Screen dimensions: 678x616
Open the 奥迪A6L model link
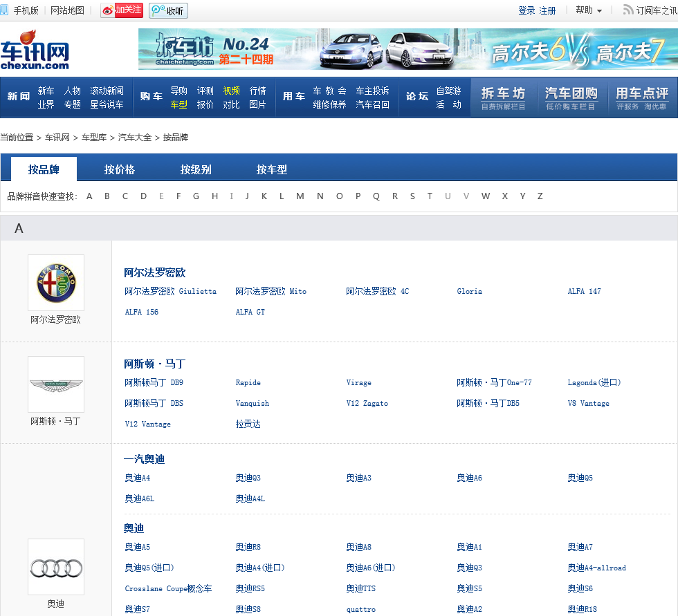(x=139, y=498)
